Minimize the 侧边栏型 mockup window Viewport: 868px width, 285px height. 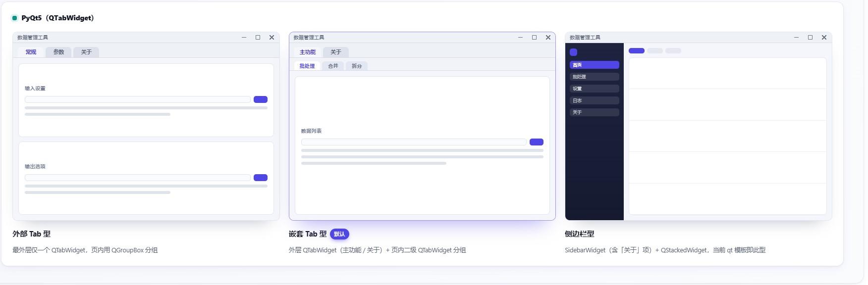point(796,38)
